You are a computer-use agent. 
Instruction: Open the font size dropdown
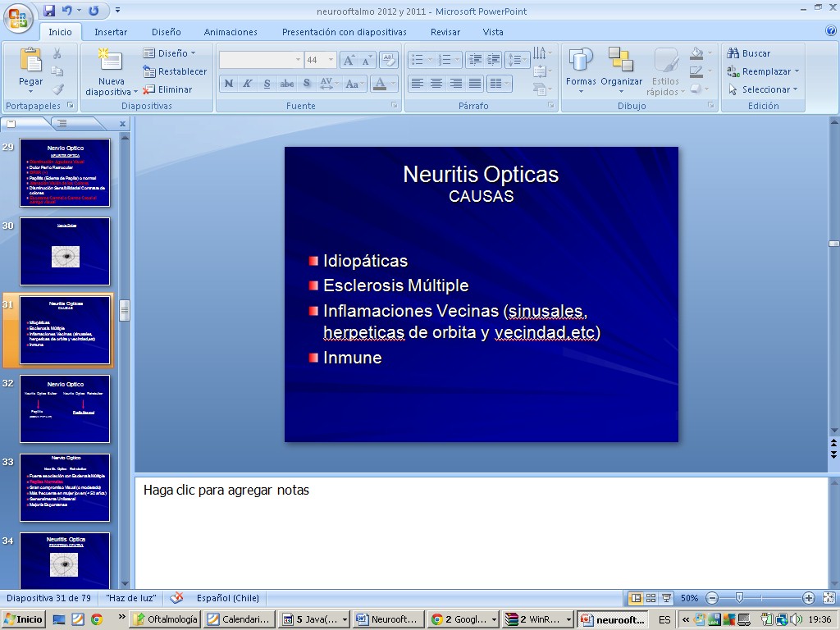pyautogui.click(x=331, y=60)
